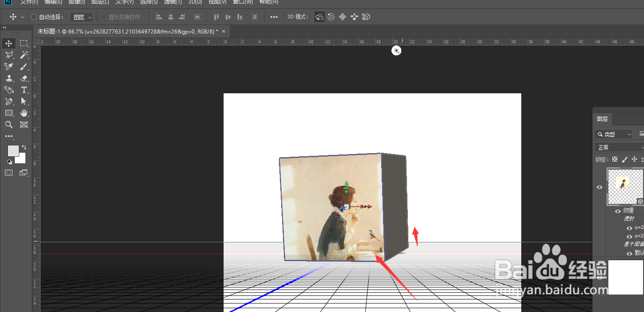Open the 正常 blend mode dropdown
The image size is (644, 312).
coord(619,147)
